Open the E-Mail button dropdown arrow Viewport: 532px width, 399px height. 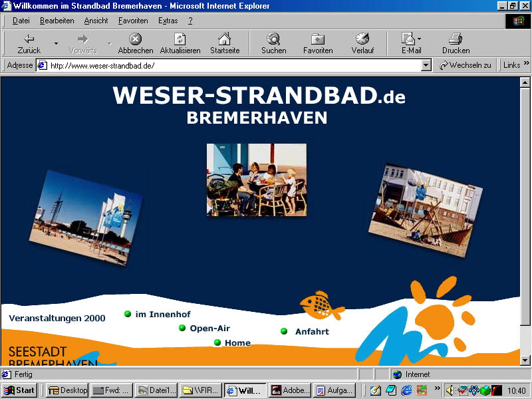point(420,39)
